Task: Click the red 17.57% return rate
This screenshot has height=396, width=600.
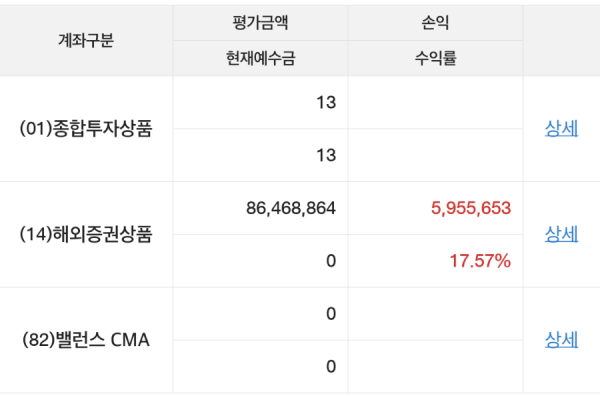Action: (x=480, y=261)
